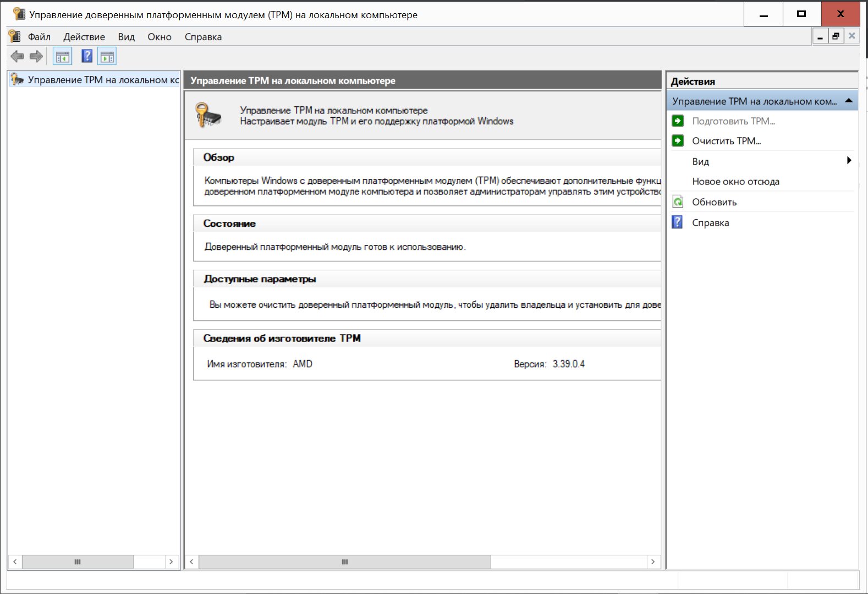Click right scroll arrow of the center pane

point(653,562)
